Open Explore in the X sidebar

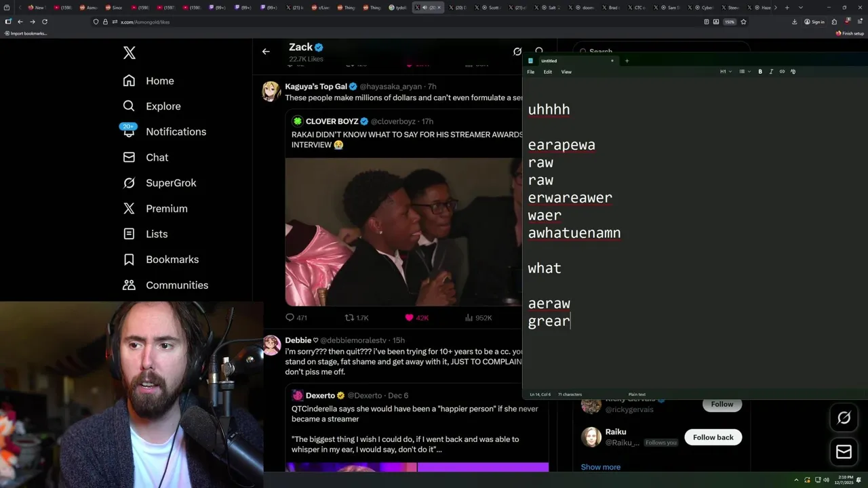point(152,106)
